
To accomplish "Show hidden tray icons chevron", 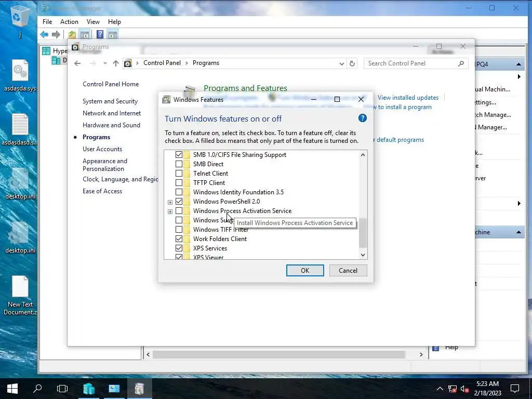I will [440, 389].
